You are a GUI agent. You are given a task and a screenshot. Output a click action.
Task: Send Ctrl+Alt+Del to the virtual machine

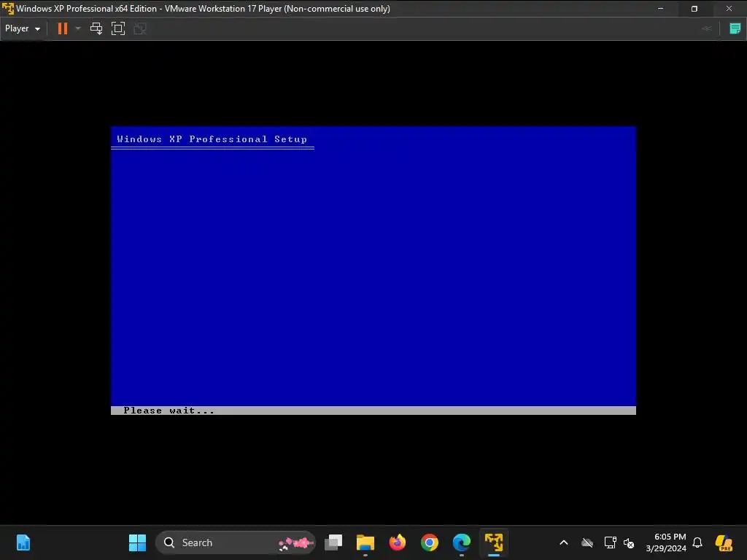pyautogui.click(x=96, y=28)
